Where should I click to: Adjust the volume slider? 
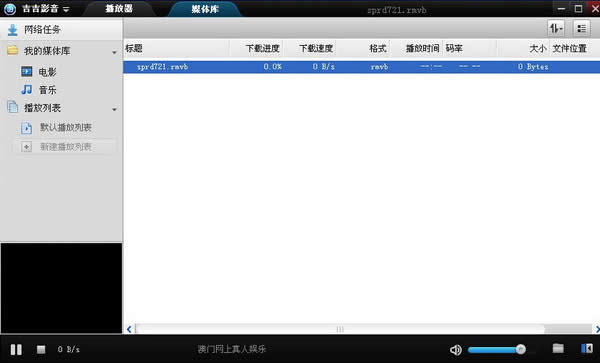pyautogui.click(x=497, y=349)
